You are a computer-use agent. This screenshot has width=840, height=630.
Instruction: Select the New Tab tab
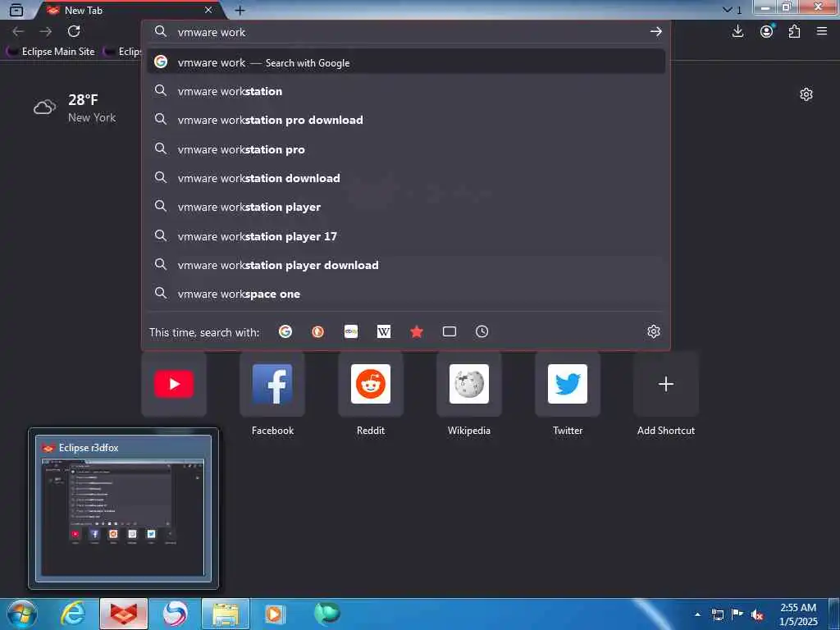(129, 10)
